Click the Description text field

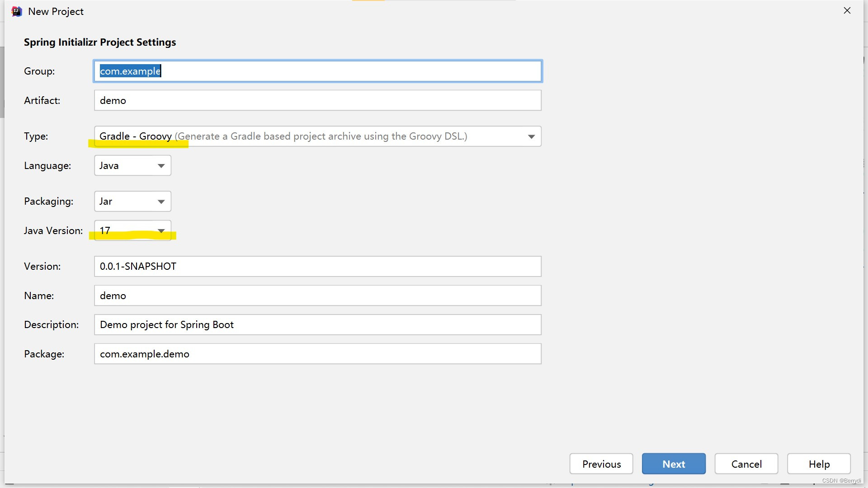click(x=317, y=324)
